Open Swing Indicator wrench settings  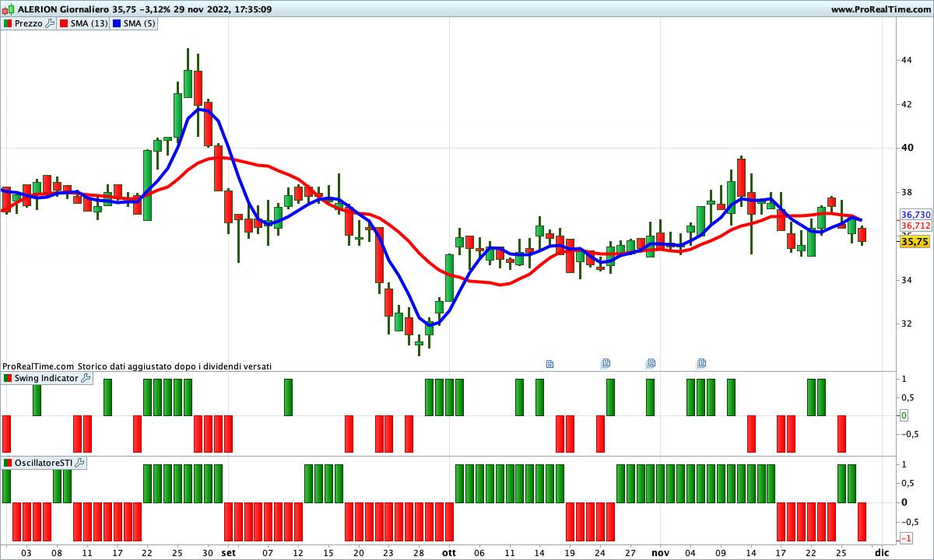coord(86,378)
